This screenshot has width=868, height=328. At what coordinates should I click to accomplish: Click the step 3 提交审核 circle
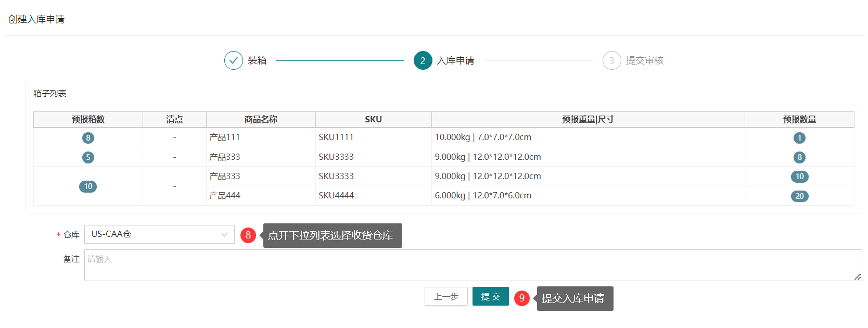pyautogui.click(x=611, y=60)
